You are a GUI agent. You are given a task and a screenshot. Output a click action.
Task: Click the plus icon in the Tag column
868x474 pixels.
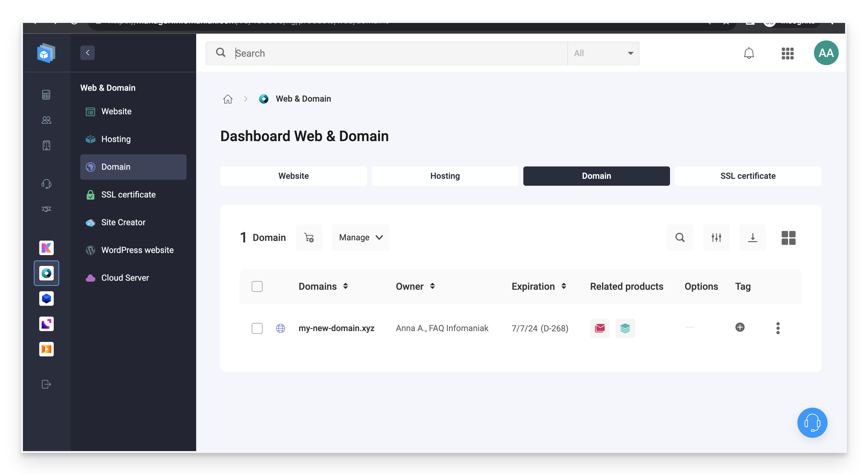pos(740,327)
